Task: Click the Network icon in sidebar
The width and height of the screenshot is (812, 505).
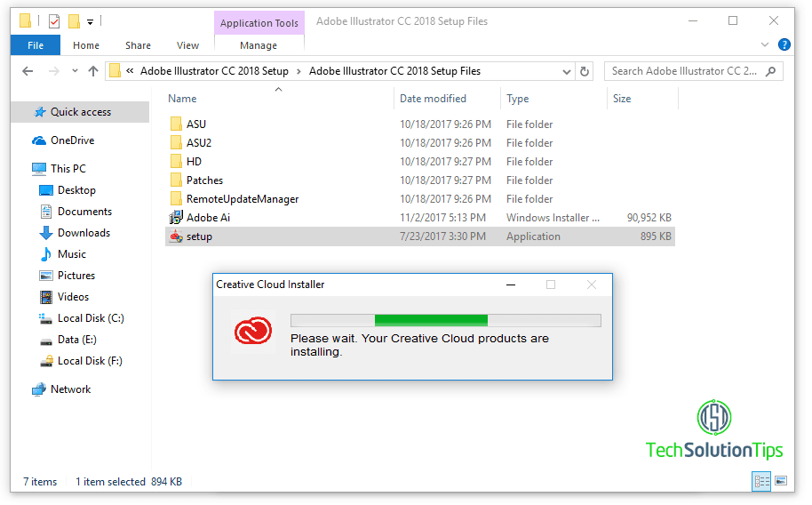Action: click(39, 389)
